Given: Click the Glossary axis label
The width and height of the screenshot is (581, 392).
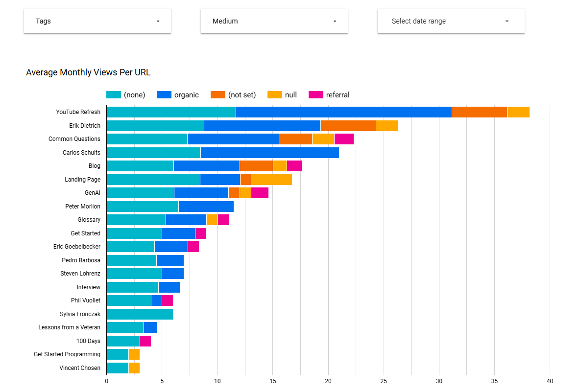Looking at the screenshot, I should pyautogui.click(x=89, y=220).
